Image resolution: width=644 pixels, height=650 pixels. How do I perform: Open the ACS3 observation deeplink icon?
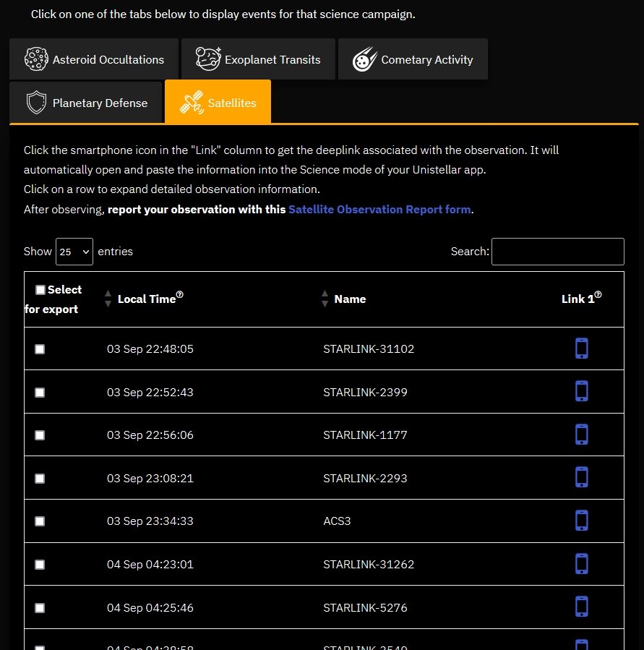coord(581,521)
